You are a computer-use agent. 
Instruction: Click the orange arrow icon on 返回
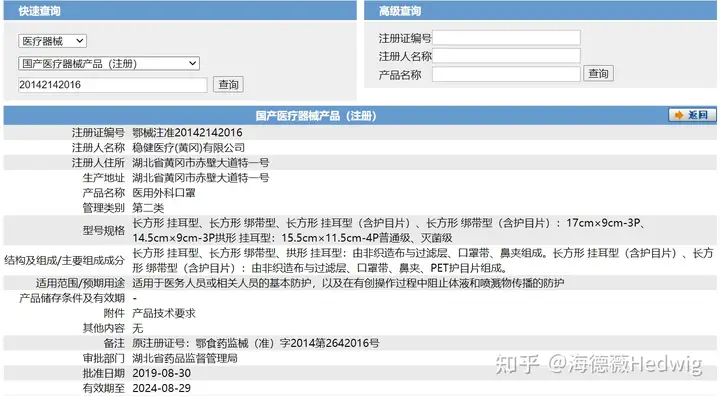(679, 115)
